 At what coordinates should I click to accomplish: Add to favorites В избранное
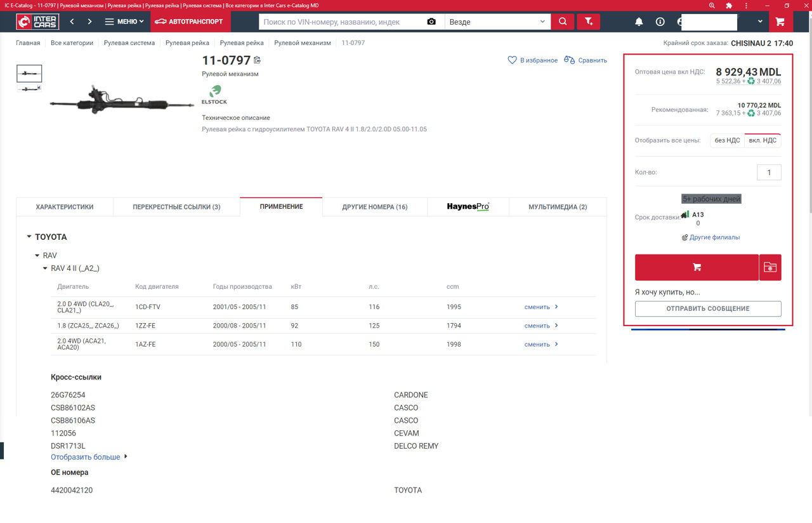point(533,60)
